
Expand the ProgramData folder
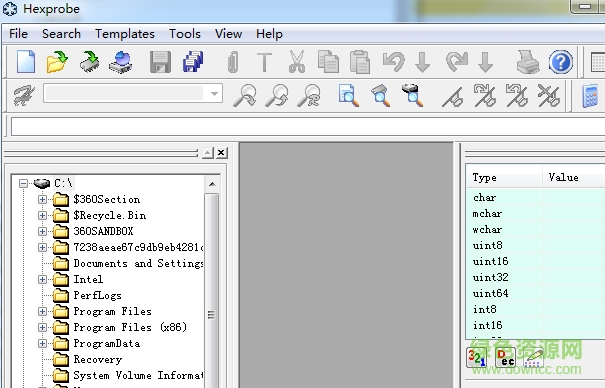42,343
